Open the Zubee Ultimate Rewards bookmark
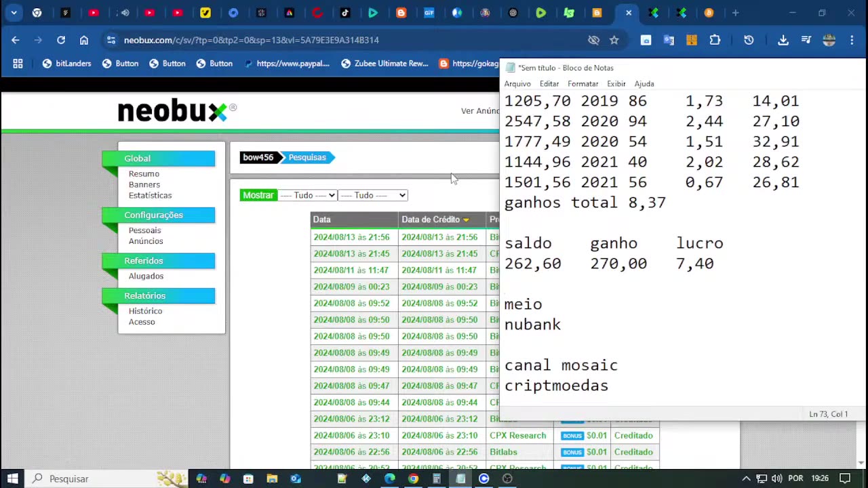This screenshot has height=488, width=868. click(x=384, y=64)
